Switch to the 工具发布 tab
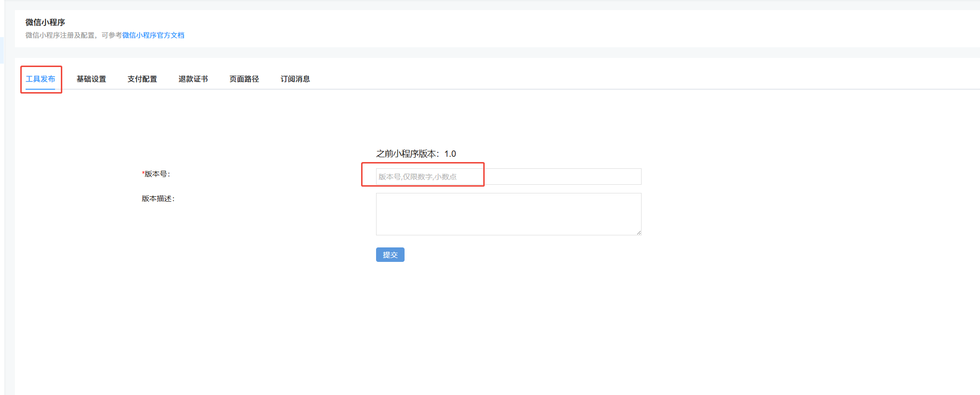Image resolution: width=980 pixels, height=395 pixels. pos(41,79)
